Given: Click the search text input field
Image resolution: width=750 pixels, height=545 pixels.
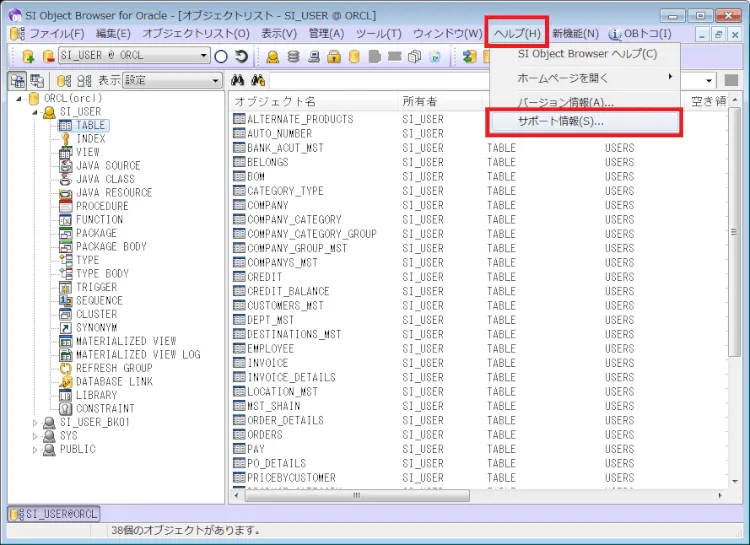Looking at the screenshot, I should [x=485, y=80].
